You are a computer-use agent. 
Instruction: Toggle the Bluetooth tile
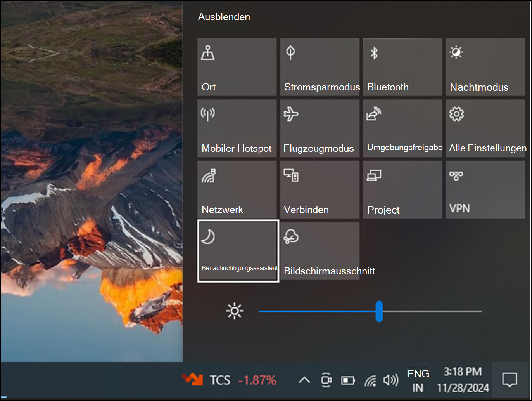pyautogui.click(x=402, y=67)
